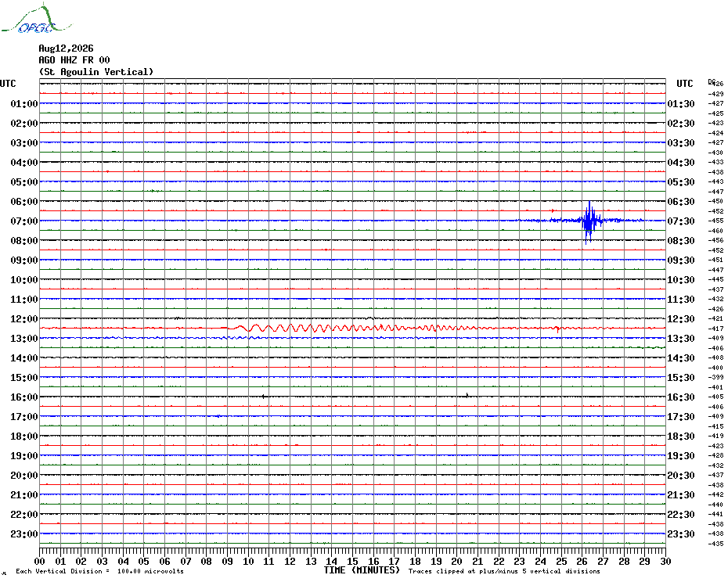
Task: Click the small red spike near minute 25
Action: click(x=557, y=329)
